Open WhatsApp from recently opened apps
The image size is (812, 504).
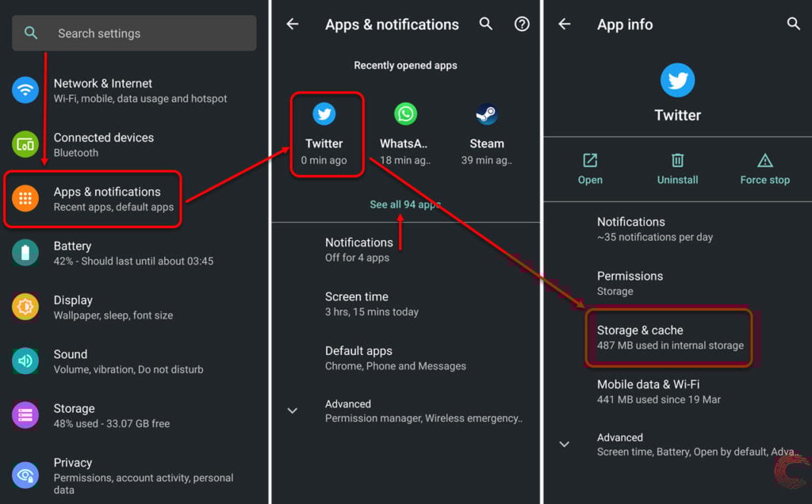[x=405, y=135]
